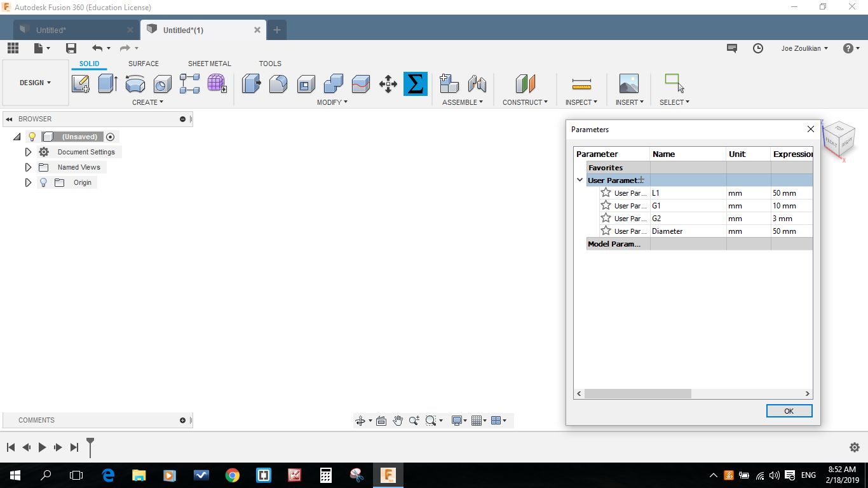The width and height of the screenshot is (868, 488).
Task: Select the Offset Face tool
Action: pyautogui.click(x=361, y=83)
